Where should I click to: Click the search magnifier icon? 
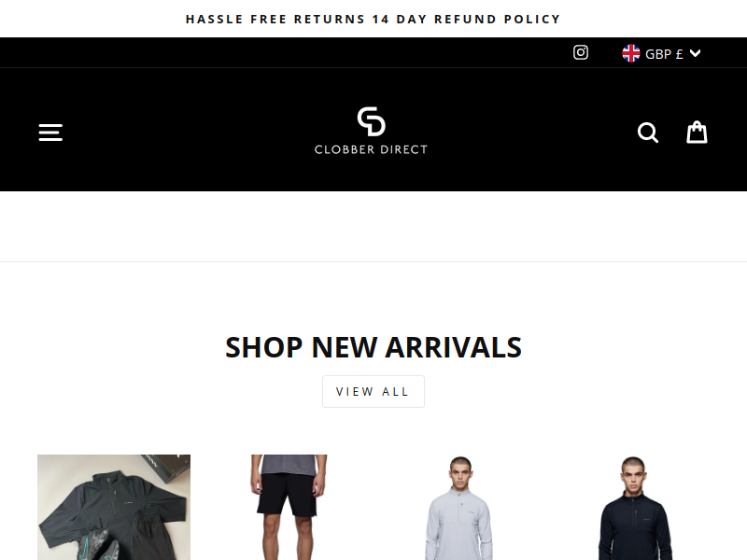(x=648, y=133)
